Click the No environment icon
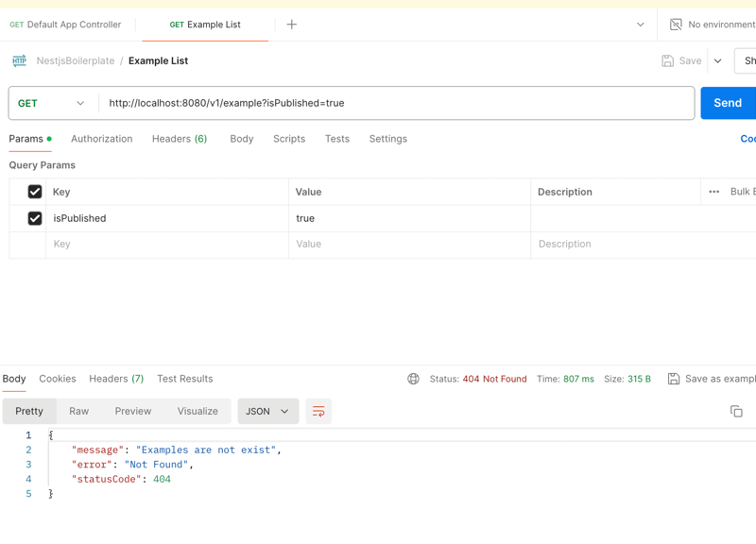This screenshot has height=544, width=756. tap(676, 25)
